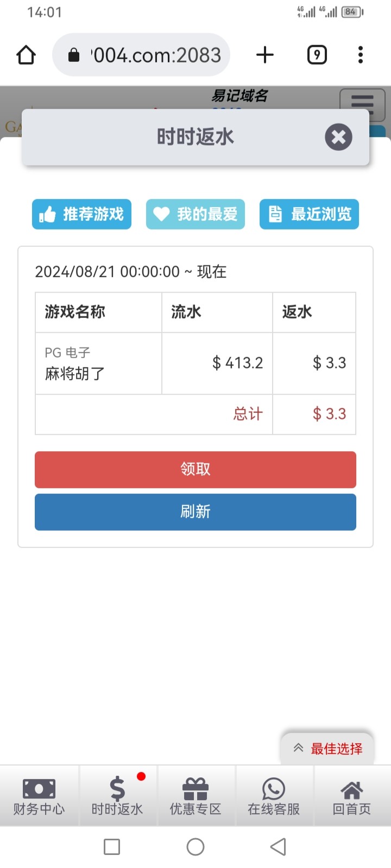
Task: Open 优惠专区 gift icon
Action: (195, 796)
